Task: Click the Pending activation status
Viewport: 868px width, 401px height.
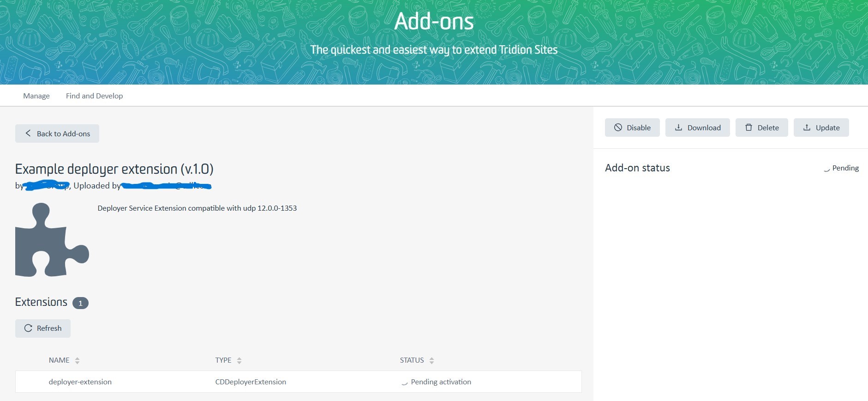Action: coord(436,382)
